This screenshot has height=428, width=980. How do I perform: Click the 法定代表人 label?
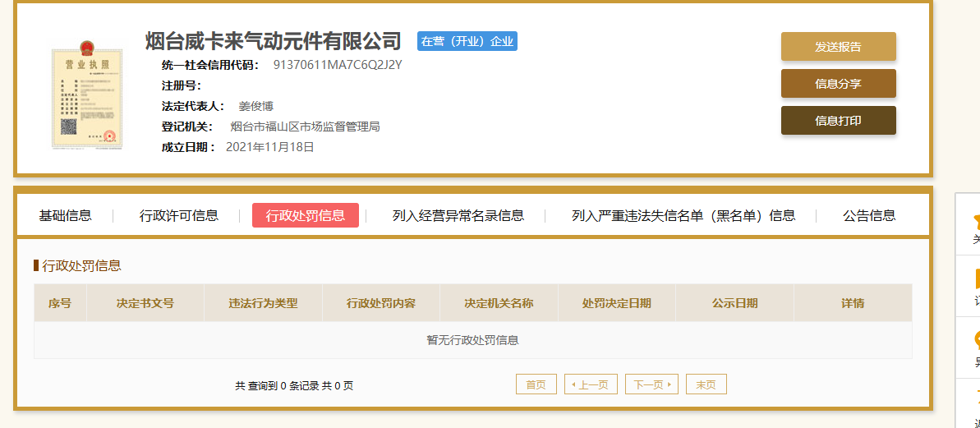click(x=193, y=106)
